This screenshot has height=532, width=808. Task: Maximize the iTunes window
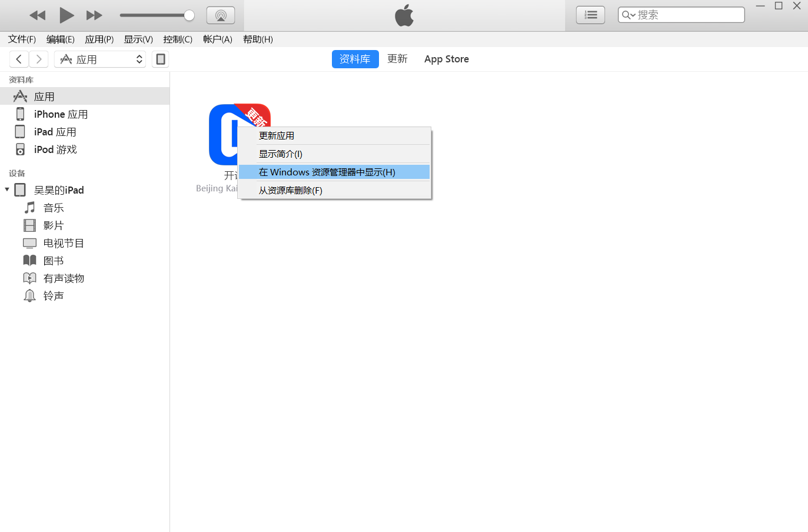click(x=779, y=6)
